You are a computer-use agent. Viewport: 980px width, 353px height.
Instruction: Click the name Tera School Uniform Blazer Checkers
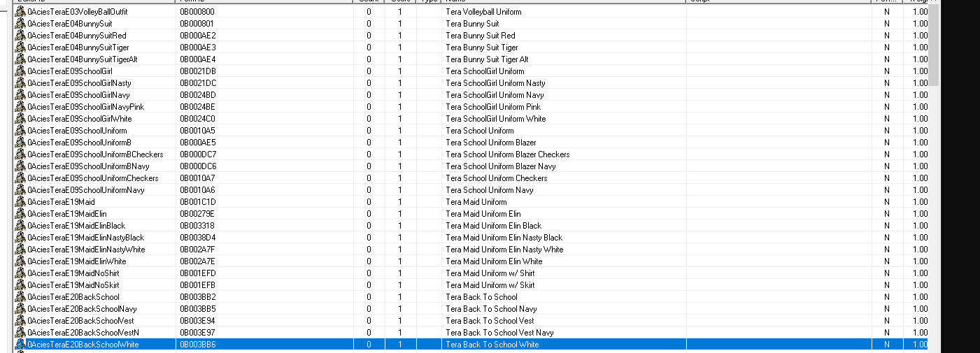click(508, 154)
